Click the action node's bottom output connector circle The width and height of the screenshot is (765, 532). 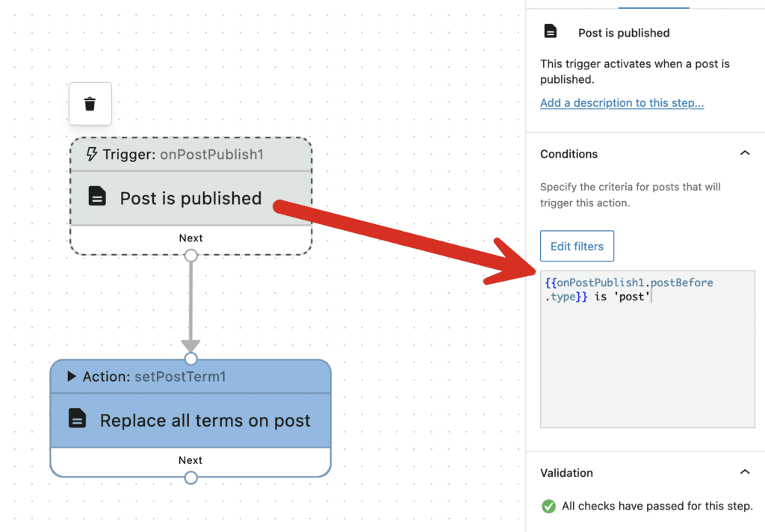(x=191, y=477)
